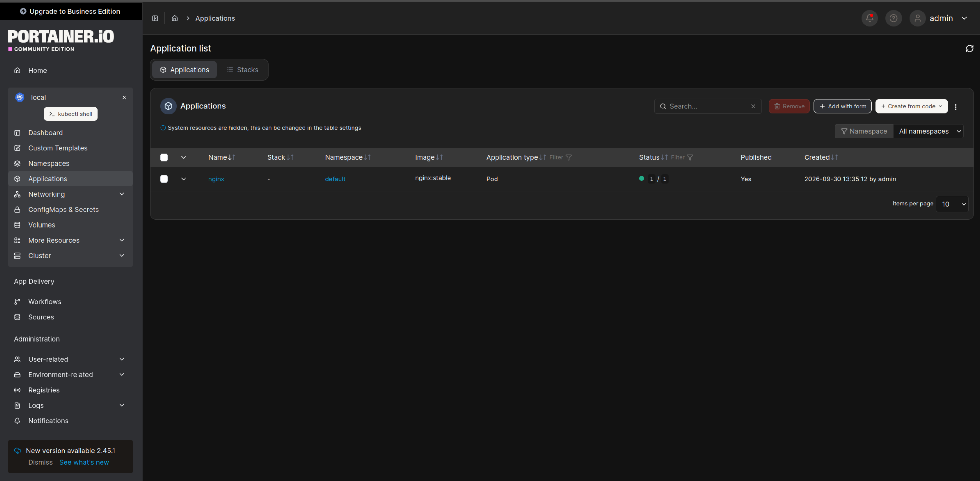Open the table settings three-dot menu

pos(956,107)
